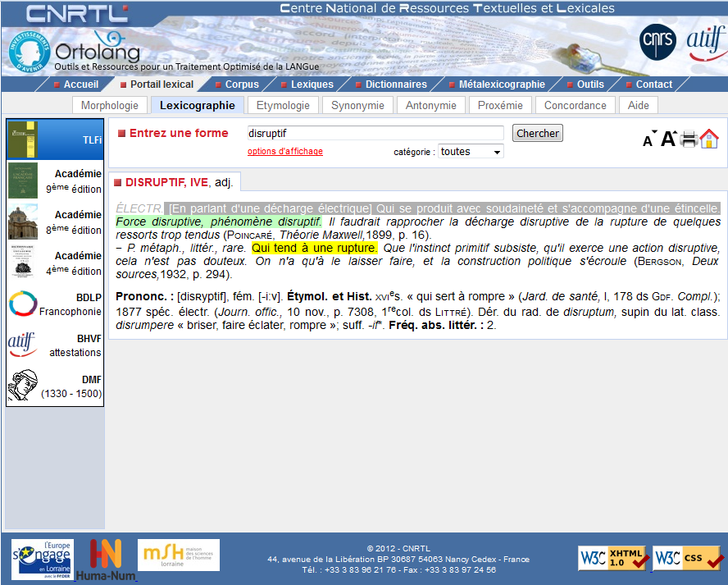Click the printer icon to print
Screen dimensions: 728x585
coord(689,139)
